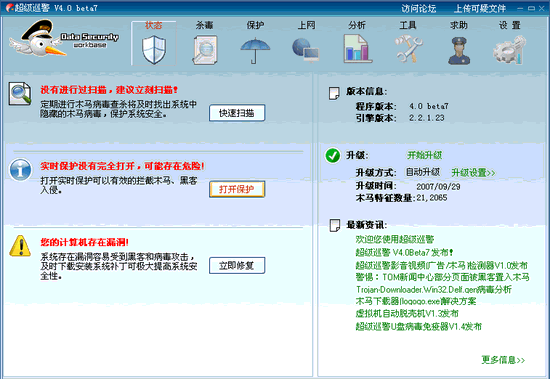This screenshot has height=379, width=550.
Task: Open the 工具 wrench and hammer icon
Action: pyautogui.click(x=408, y=49)
